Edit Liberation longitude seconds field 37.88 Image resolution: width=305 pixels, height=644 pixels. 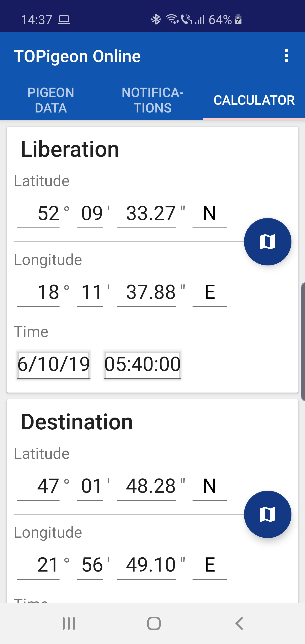pos(147,293)
